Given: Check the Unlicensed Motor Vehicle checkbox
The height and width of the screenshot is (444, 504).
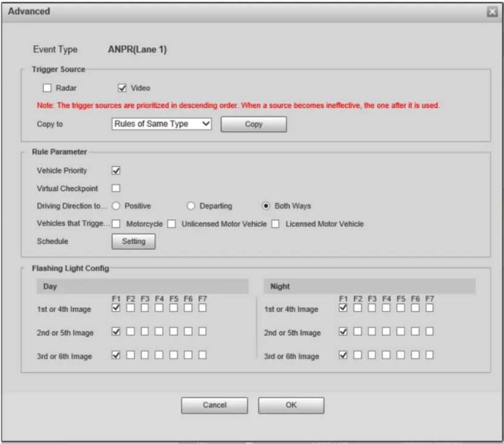Looking at the screenshot, I should pos(172,224).
